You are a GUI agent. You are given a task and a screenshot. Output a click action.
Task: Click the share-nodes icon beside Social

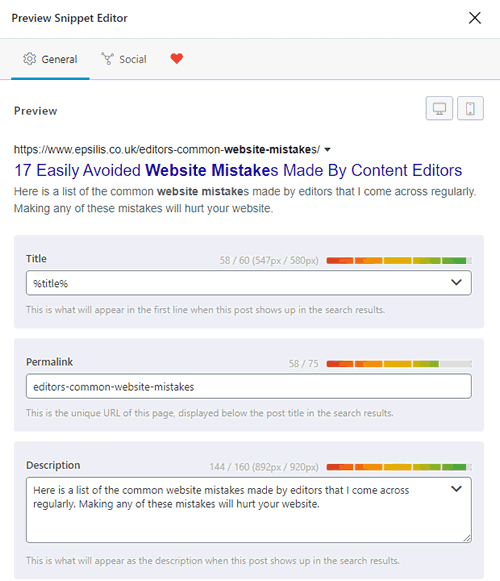[x=107, y=59]
